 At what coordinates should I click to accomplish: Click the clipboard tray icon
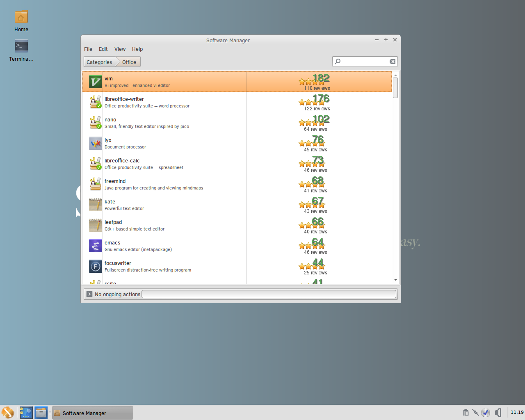(466, 413)
